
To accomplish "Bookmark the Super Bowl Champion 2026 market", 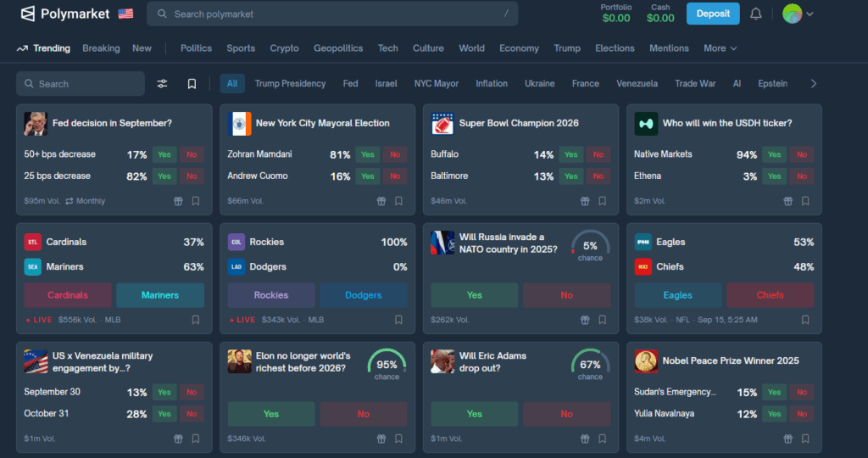I will pyautogui.click(x=602, y=201).
